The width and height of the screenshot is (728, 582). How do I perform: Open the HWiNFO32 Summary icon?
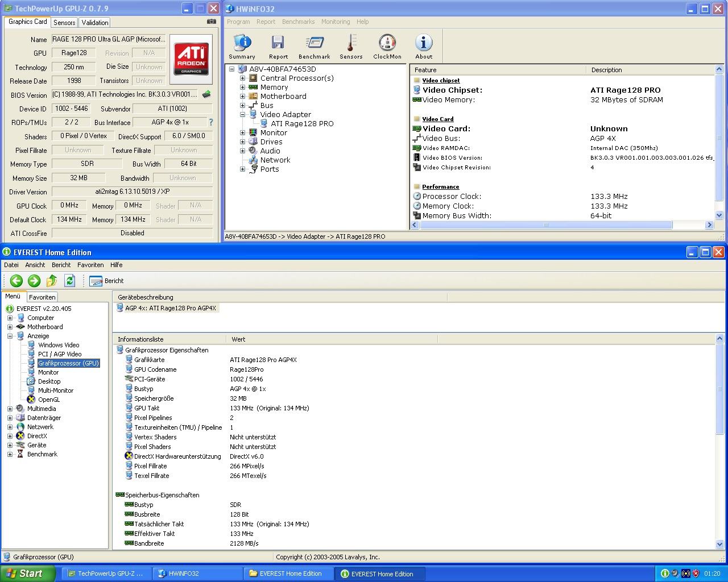click(x=242, y=43)
